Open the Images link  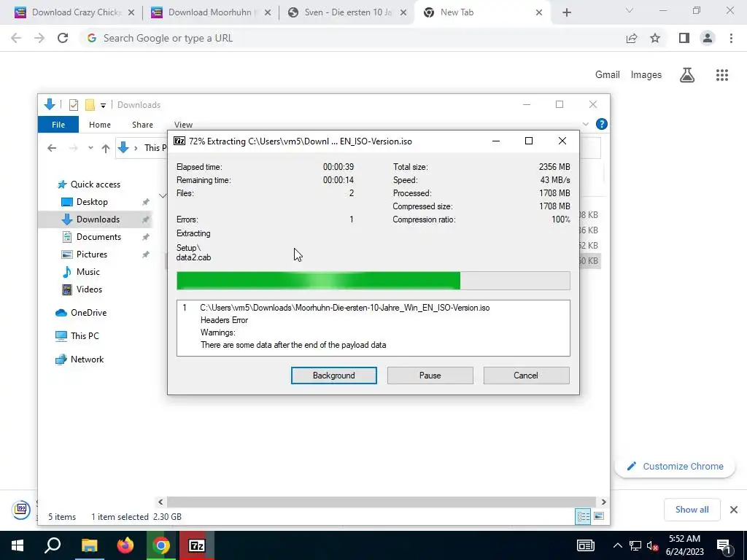(x=646, y=75)
